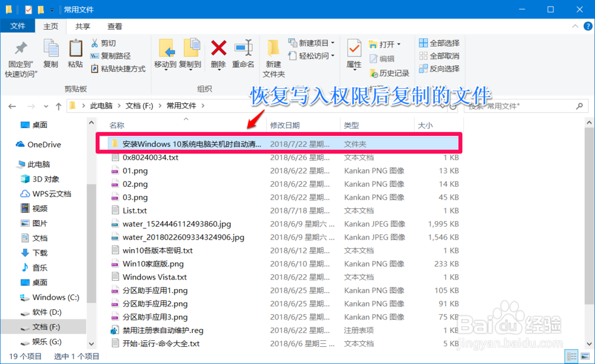Switch to the View (查看) tab

coord(115,26)
